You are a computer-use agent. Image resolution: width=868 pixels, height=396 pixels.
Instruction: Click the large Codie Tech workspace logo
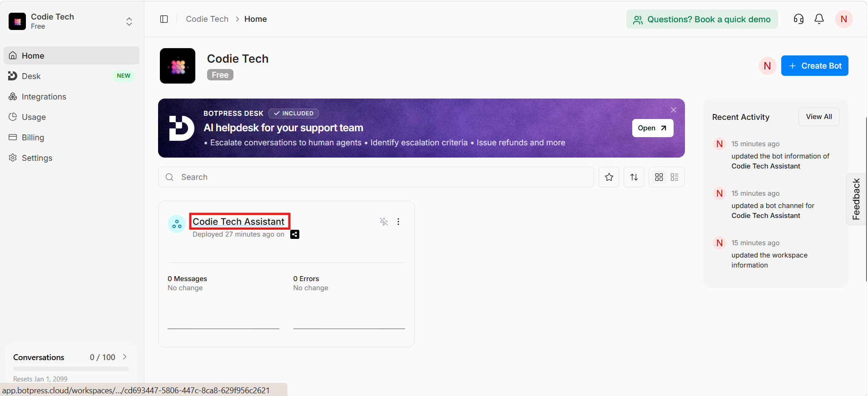coord(178,66)
